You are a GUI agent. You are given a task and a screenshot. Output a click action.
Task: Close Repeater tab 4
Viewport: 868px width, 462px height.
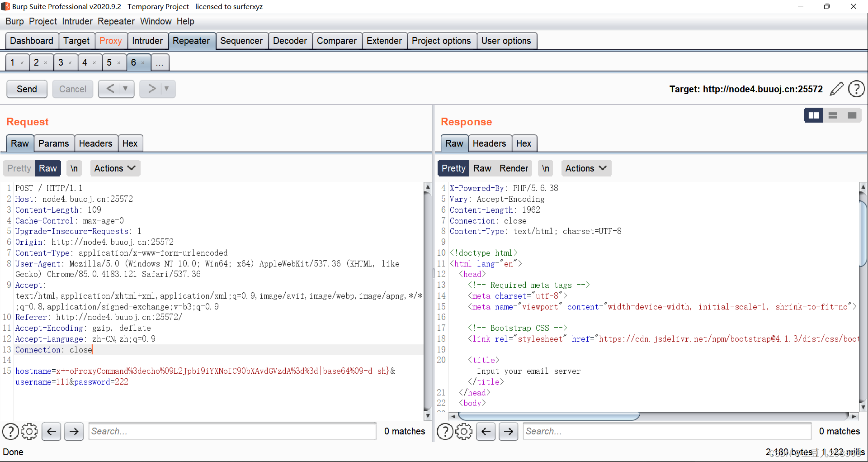point(94,63)
